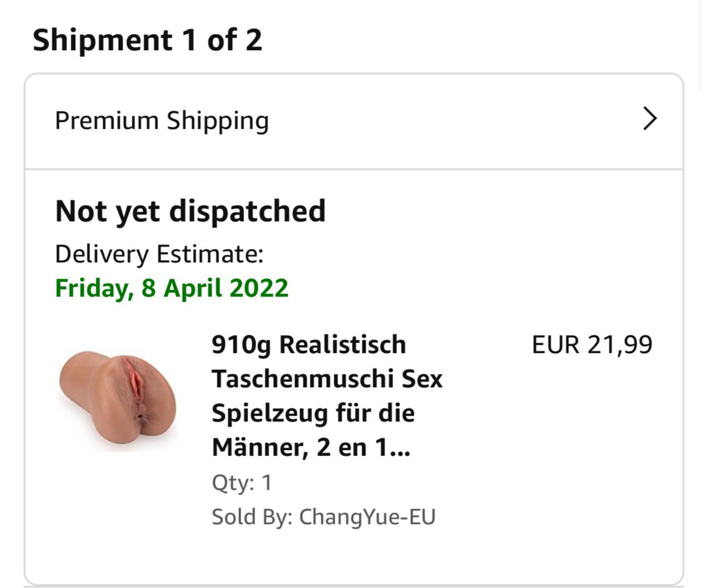708x588 pixels.
Task: Select the 'Qty: 1' quantity text
Action: point(242,482)
